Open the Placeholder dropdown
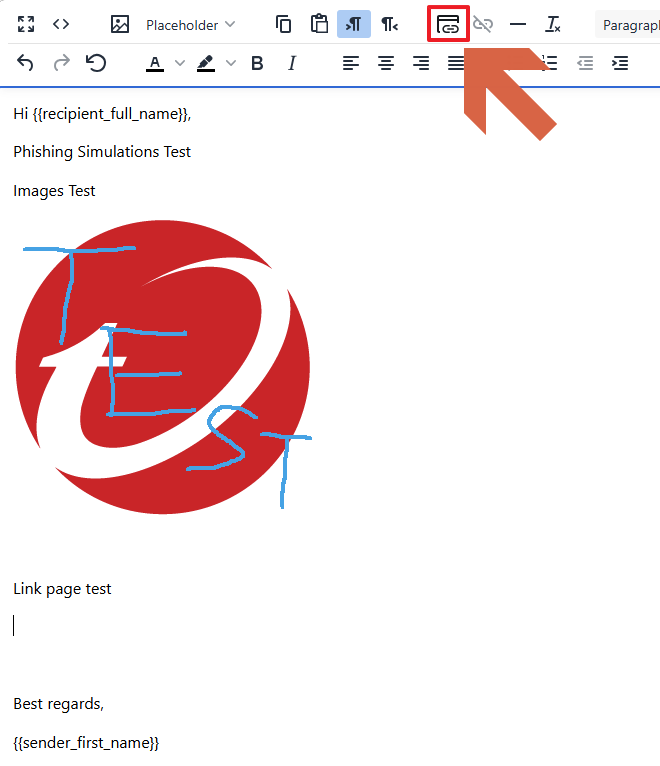The height and width of the screenshot is (766, 660). click(190, 24)
